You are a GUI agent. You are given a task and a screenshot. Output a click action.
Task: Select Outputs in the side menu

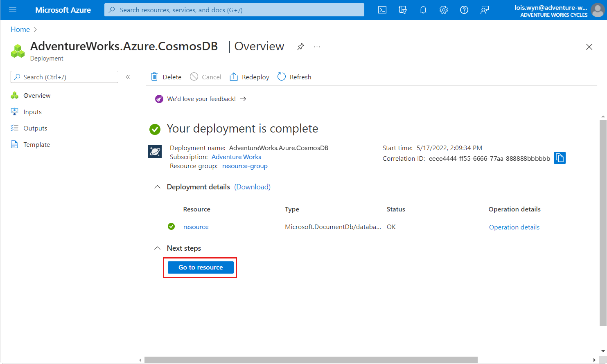pos(35,128)
